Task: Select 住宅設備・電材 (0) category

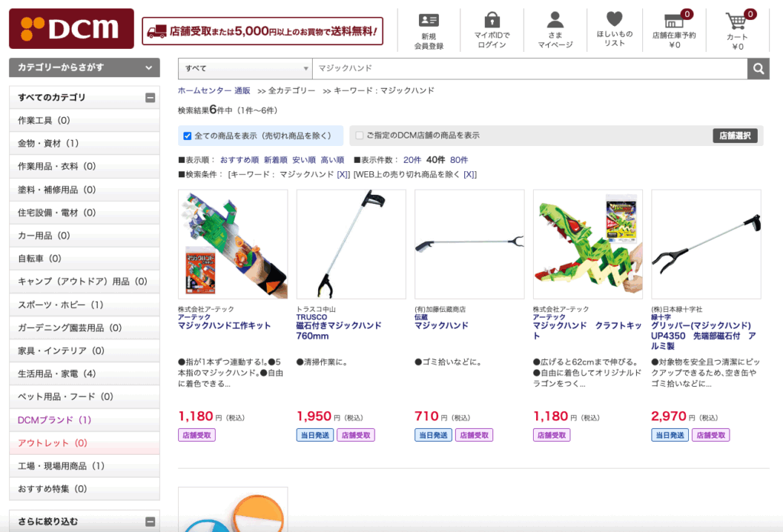Action: 84,212
